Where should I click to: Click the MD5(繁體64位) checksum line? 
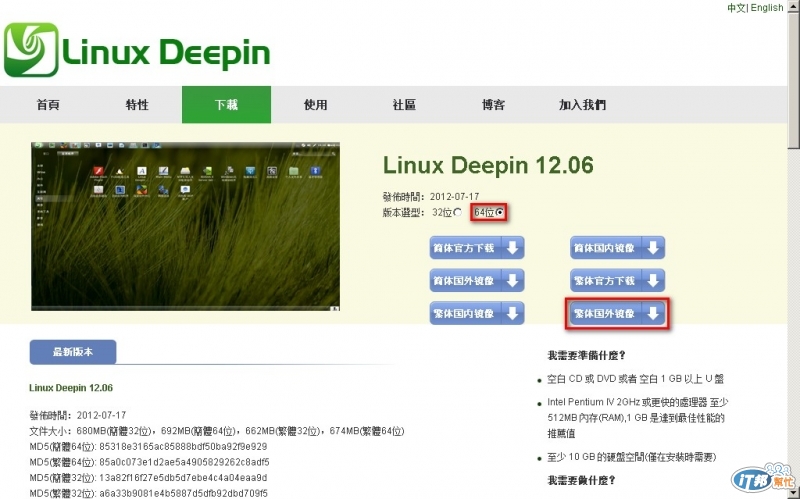pyautogui.click(x=149, y=462)
